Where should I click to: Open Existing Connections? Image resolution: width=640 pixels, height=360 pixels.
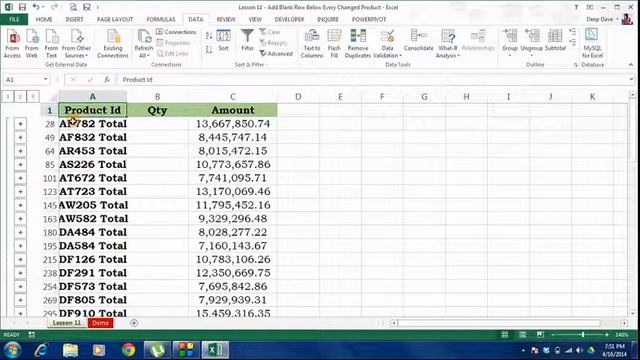point(113,44)
